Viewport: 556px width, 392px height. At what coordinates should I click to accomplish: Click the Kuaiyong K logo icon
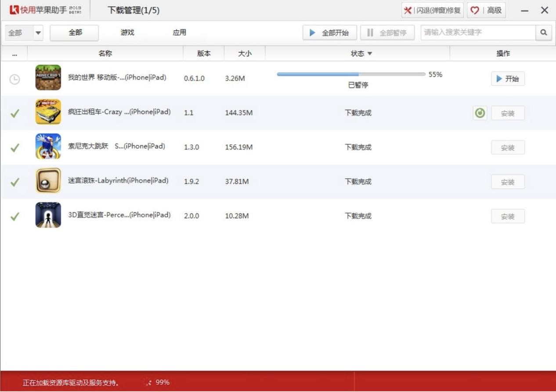pos(14,10)
